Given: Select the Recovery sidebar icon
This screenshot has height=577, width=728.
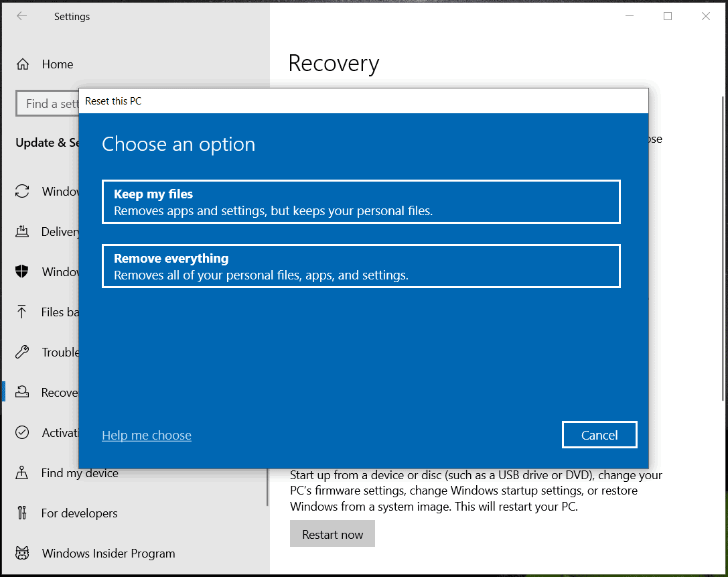Looking at the screenshot, I should 23,392.
